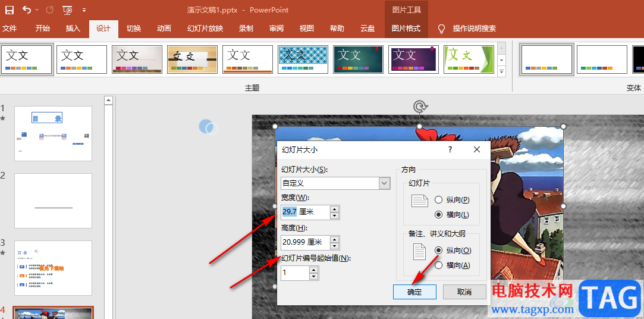The image size is (644, 319).
Task: Decrease height with spinner down arrow
Action: (335, 246)
